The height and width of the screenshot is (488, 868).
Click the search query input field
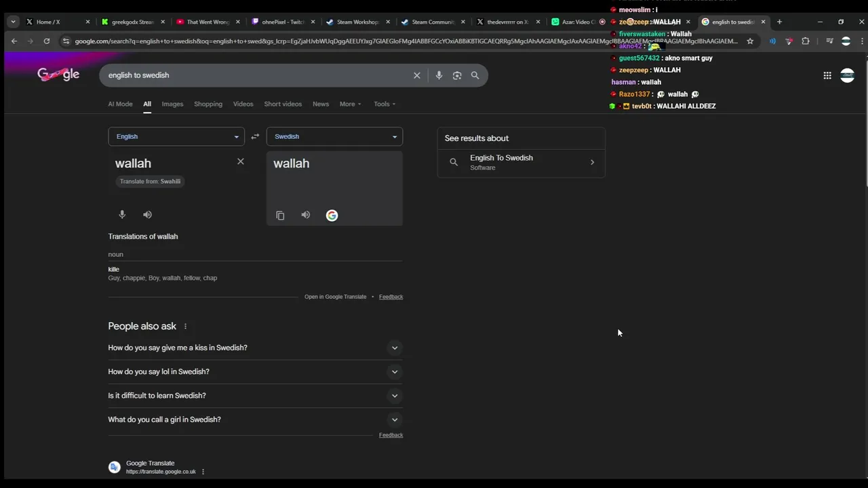pyautogui.click(x=258, y=75)
